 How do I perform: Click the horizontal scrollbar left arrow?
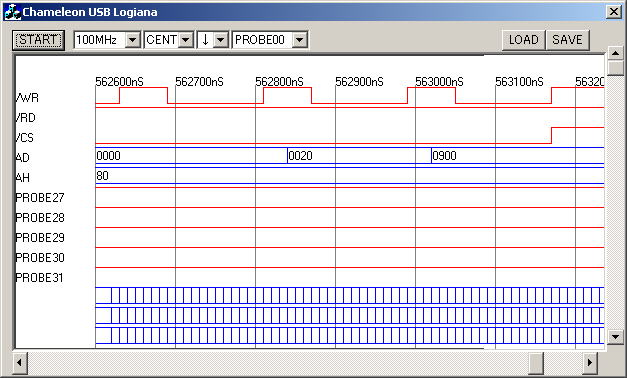point(20,363)
